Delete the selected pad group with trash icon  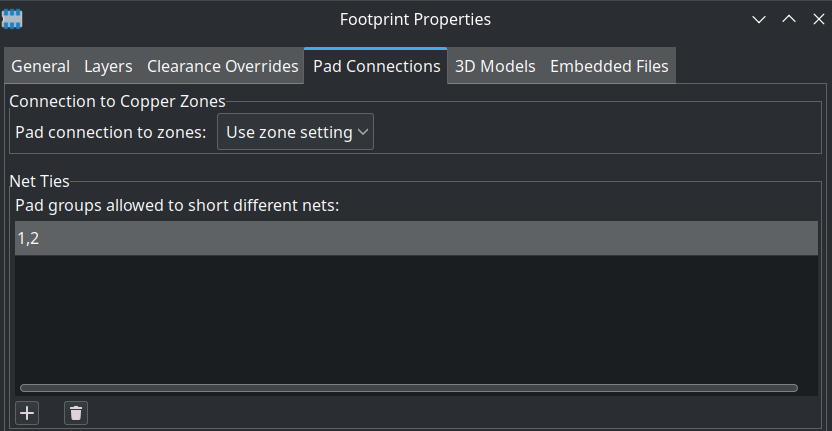pos(76,413)
